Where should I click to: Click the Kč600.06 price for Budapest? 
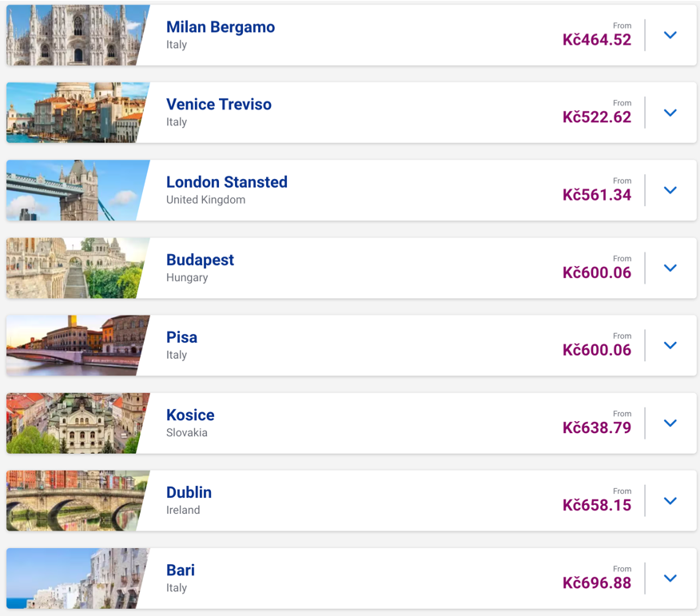pos(597,272)
